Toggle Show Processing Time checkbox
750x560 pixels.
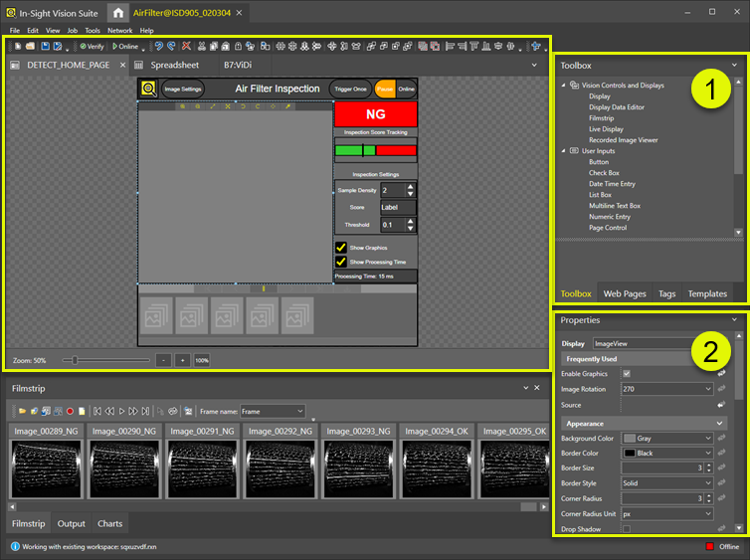pos(341,262)
